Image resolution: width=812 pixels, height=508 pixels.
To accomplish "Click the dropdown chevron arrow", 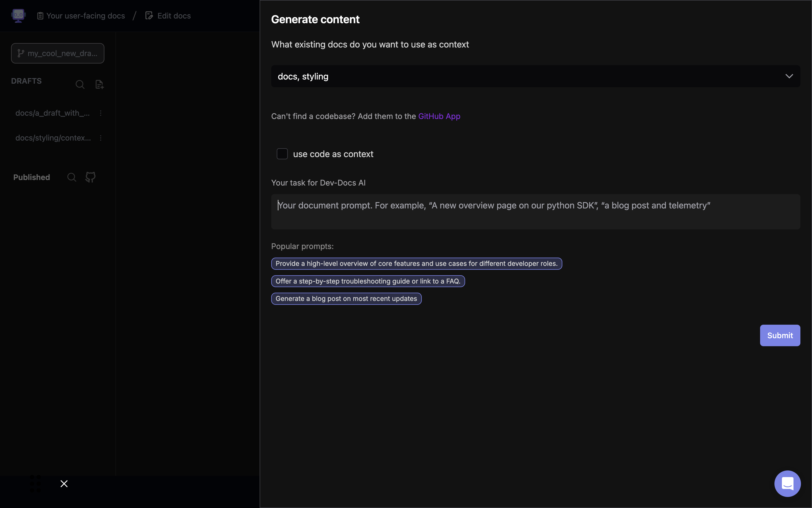I will [789, 76].
